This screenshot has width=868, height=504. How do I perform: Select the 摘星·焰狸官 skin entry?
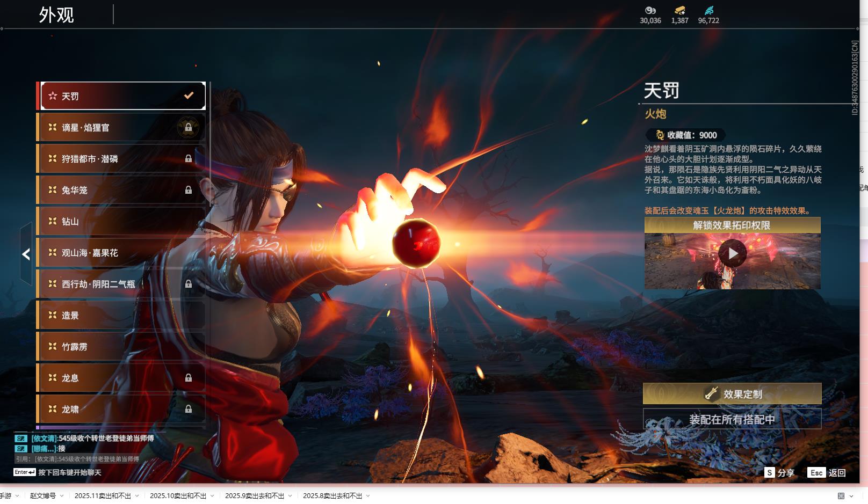point(123,127)
